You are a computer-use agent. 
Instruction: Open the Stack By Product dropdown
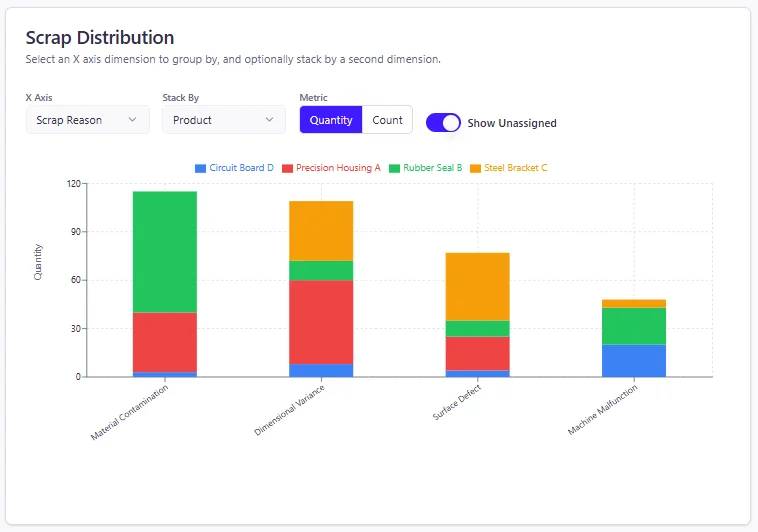coord(224,120)
